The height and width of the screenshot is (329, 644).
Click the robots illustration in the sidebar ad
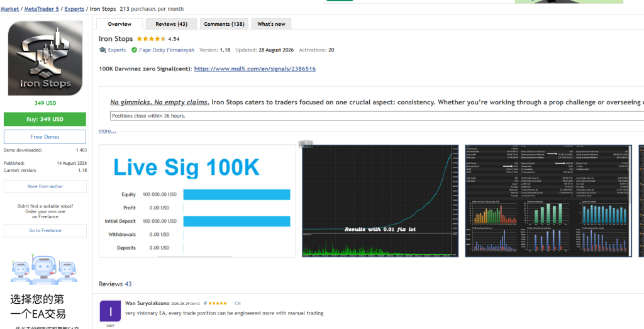(45, 269)
